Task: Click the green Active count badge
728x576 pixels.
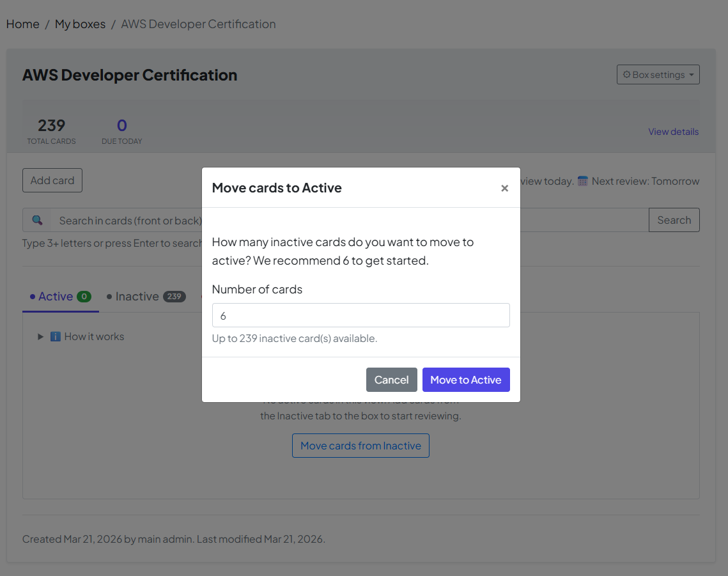Action: click(84, 297)
